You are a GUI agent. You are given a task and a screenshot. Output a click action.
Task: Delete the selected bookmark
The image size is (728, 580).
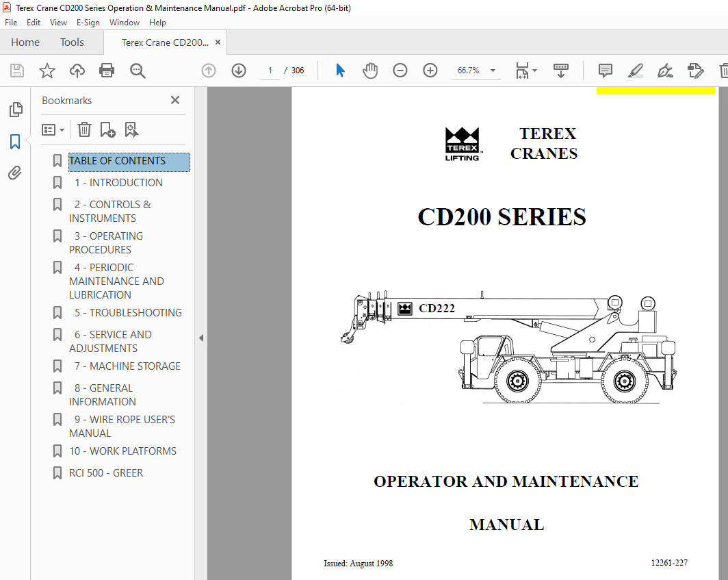coord(83,129)
